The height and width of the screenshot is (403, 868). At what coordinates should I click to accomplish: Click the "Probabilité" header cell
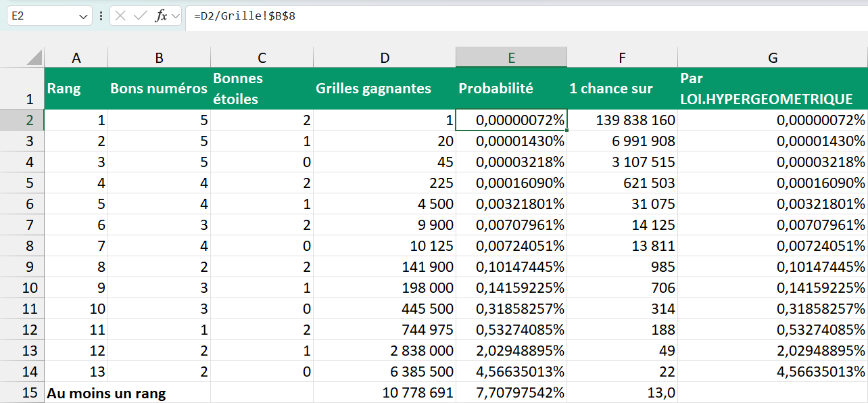tap(512, 89)
